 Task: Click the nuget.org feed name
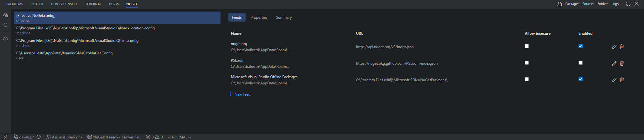point(239,44)
